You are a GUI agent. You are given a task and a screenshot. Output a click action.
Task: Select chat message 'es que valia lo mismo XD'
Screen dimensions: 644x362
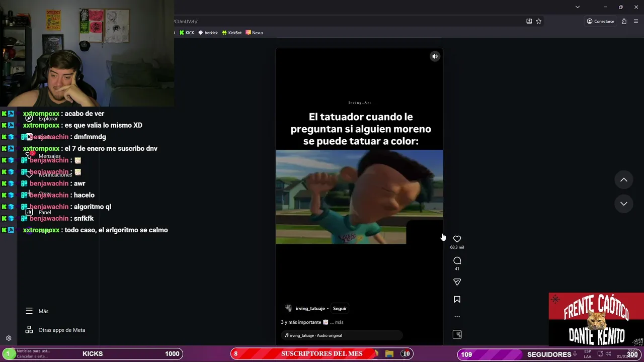pos(104,125)
